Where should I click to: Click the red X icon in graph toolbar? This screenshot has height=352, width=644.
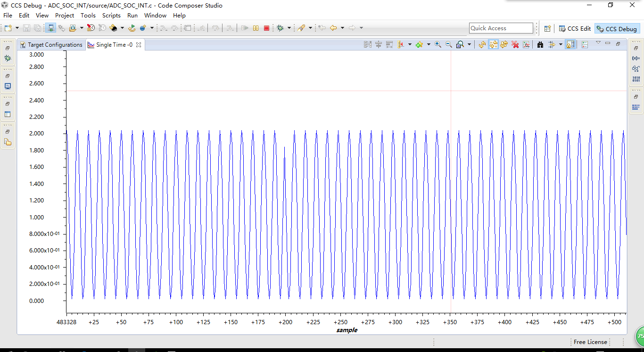515,44
